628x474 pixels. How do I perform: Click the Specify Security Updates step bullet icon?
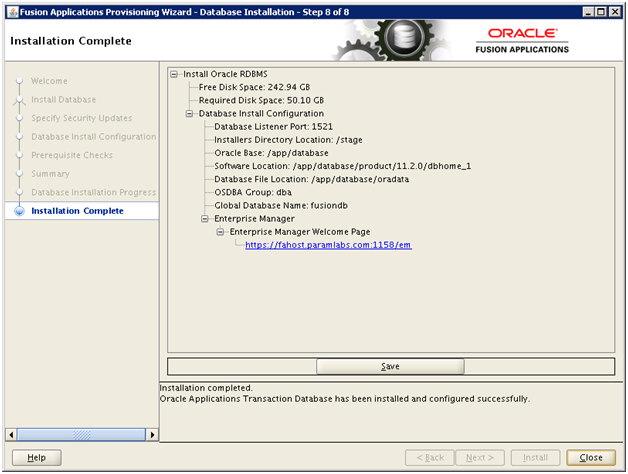click(19, 118)
